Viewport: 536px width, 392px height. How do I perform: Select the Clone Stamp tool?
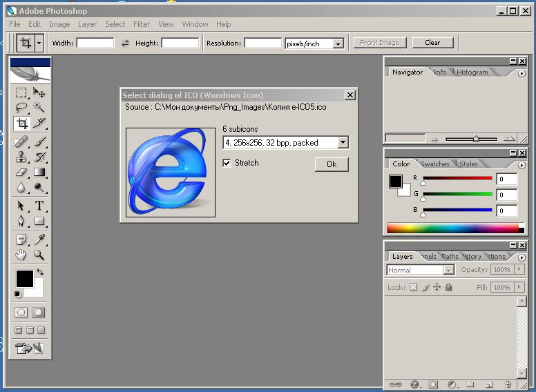click(x=21, y=157)
